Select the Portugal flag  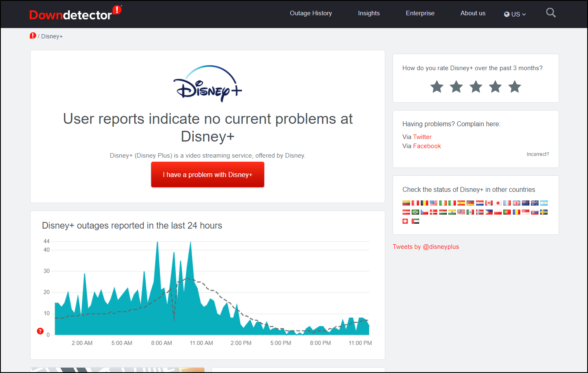coord(507,212)
